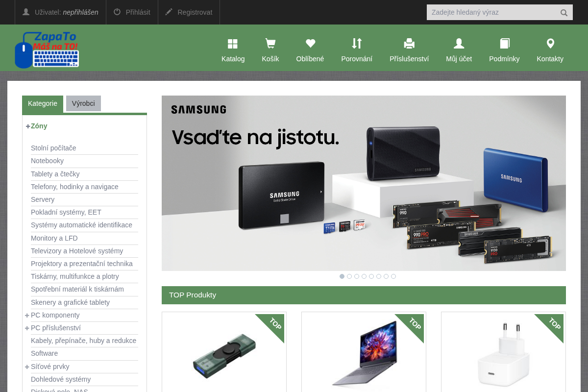Click the Samsung banner image
Image resolution: width=588 pixels, height=392 pixels.
tap(364, 183)
